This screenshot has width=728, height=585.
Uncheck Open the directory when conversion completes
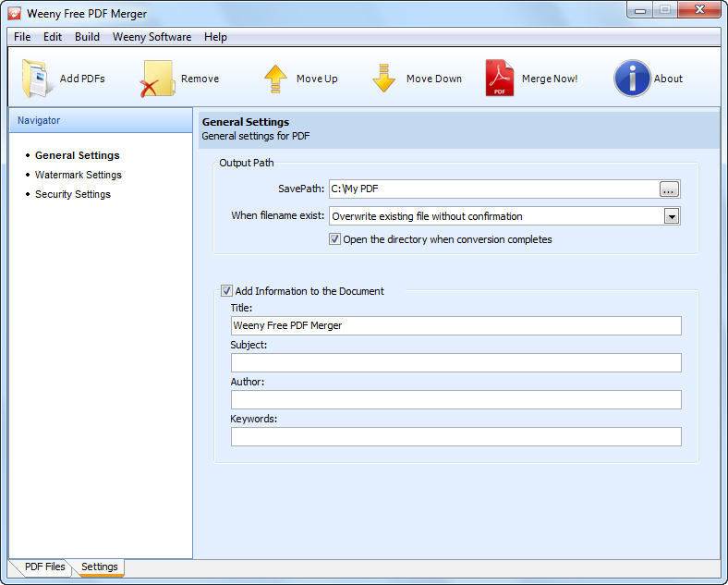334,239
